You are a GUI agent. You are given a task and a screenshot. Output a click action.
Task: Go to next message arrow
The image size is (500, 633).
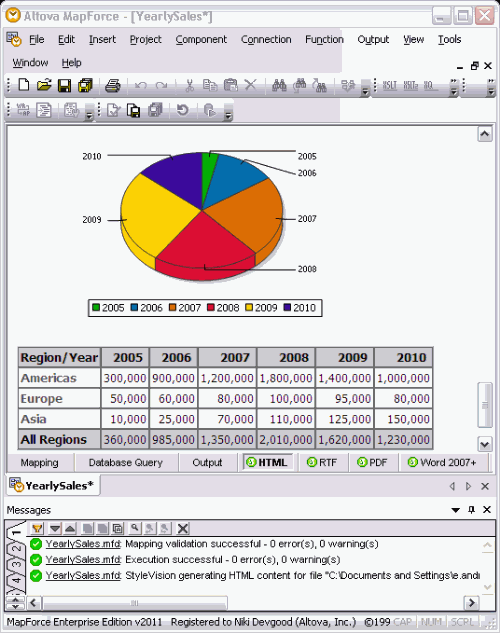click(x=55, y=528)
